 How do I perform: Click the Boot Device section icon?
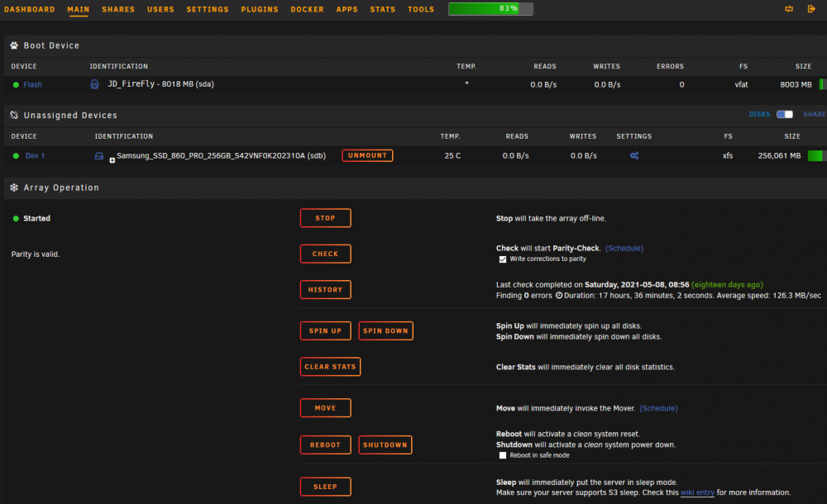tap(14, 45)
